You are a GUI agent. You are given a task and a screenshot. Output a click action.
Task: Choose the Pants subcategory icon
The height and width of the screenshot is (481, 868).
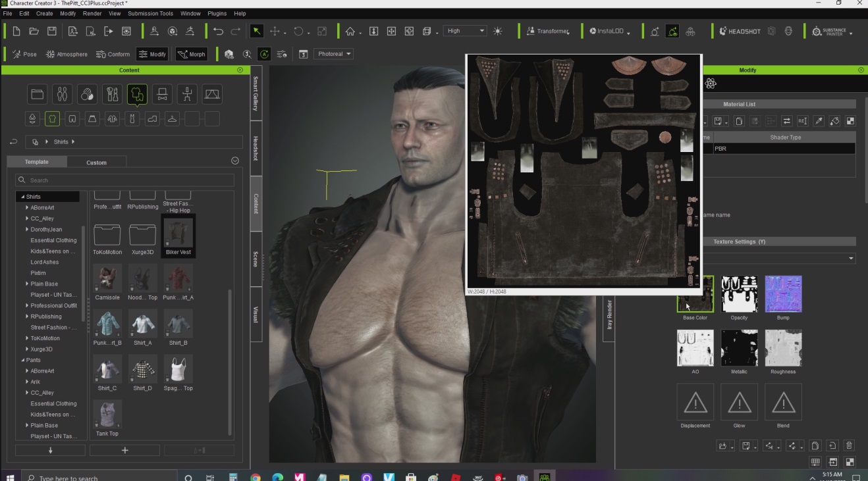[x=72, y=119]
